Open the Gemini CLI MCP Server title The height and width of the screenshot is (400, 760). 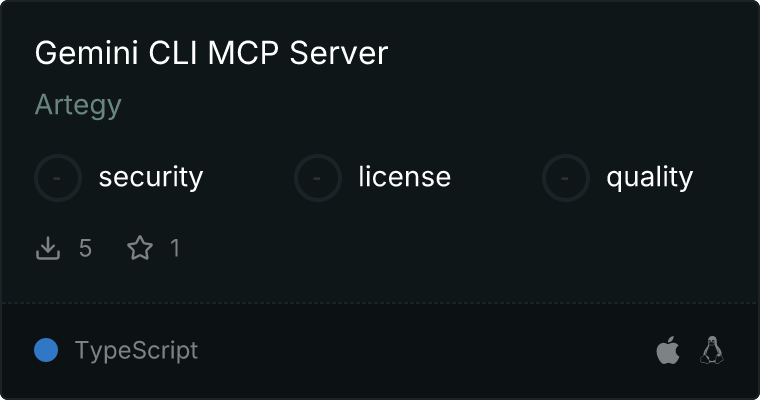[x=211, y=53]
